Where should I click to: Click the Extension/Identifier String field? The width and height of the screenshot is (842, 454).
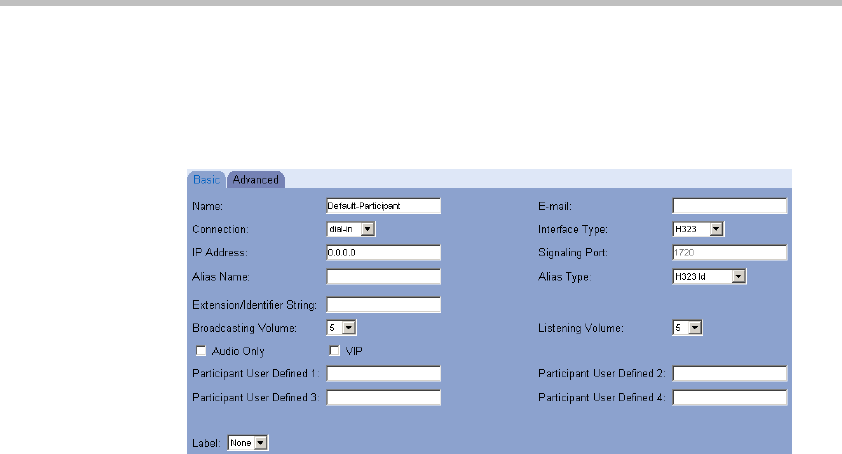coord(383,305)
